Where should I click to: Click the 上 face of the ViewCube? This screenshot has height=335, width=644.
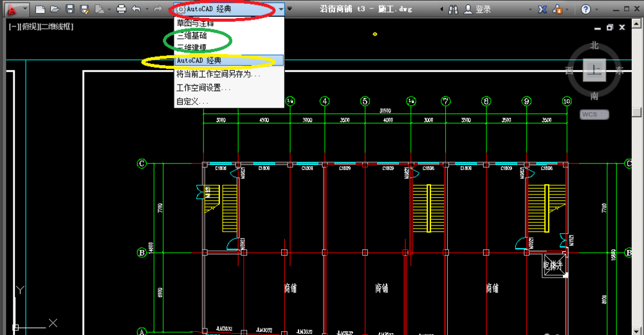point(594,70)
